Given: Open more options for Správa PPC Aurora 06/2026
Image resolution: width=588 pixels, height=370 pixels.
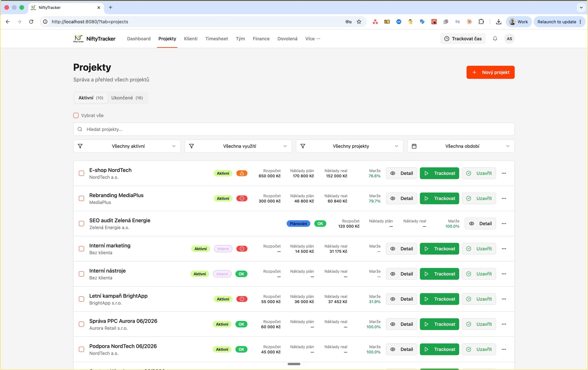Looking at the screenshot, I should click(x=504, y=324).
